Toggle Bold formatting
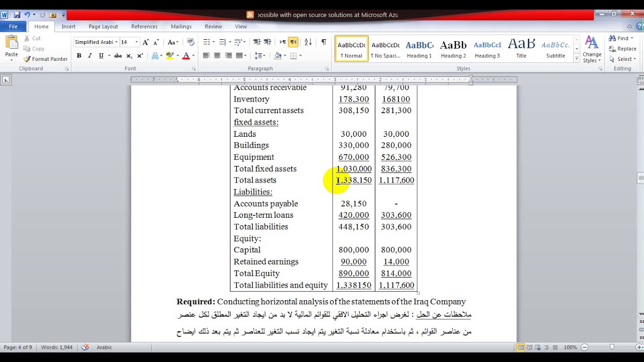 [x=79, y=56]
